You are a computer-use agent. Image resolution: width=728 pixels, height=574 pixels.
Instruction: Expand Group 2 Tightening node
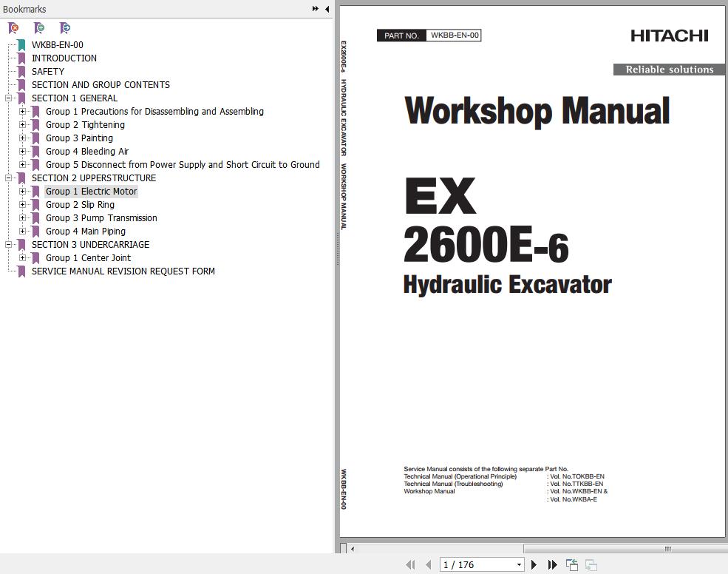pyautogui.click(x=22, y=124)
